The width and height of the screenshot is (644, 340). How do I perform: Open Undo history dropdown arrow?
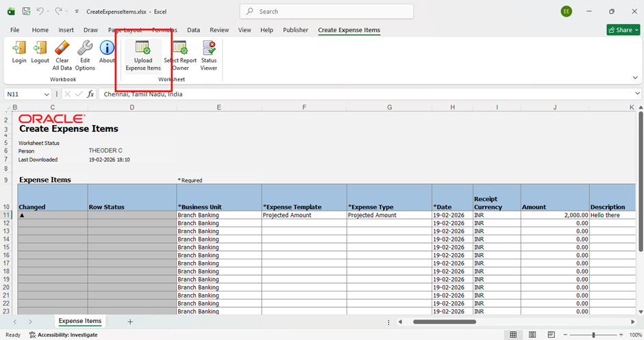pos(48,12)
